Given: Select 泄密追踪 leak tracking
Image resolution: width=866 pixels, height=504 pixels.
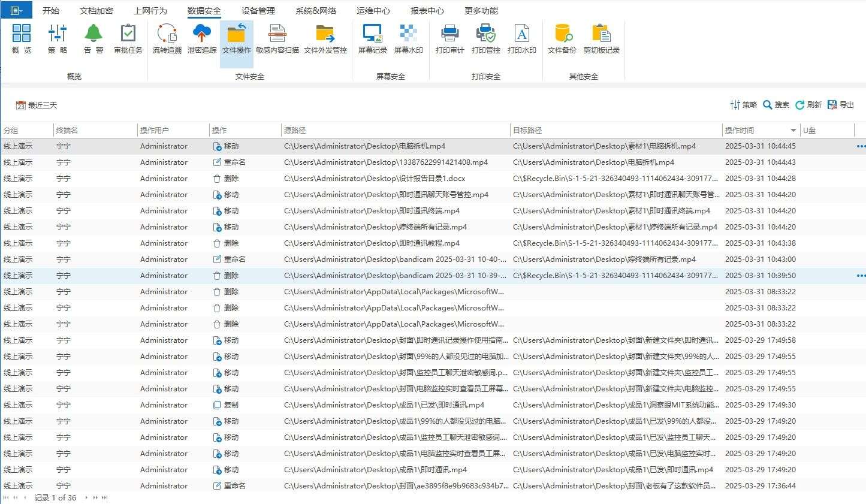Looking at the screenshot, I should [x=201, y=39].
